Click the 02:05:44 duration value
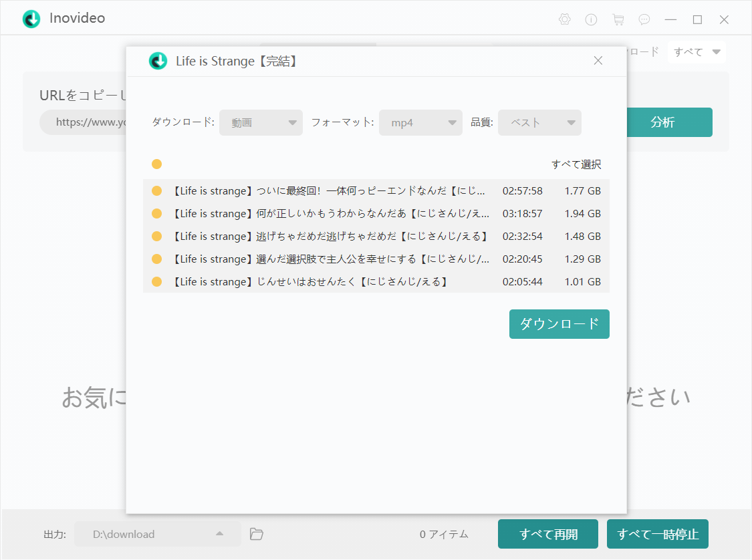The height and width of the screenshot is (560, 752). pyautogui.click(x=523, y=281)
